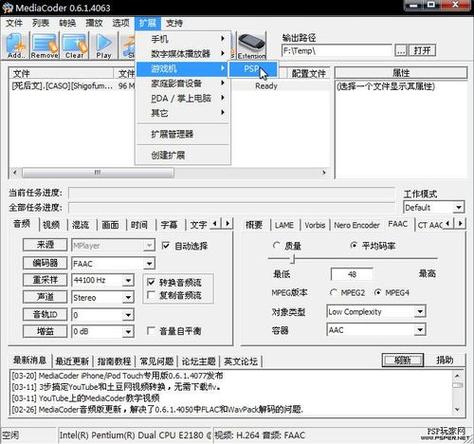Viewport: 474px width, 444px height.
Task: Open the 工作模式 Default dropdown
Action: point(459,208)
